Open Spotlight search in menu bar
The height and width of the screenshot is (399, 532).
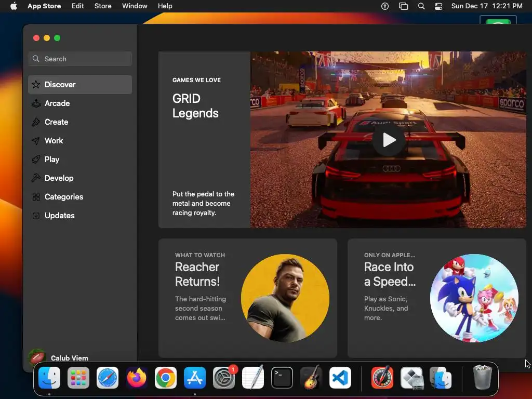click(421, 6)
